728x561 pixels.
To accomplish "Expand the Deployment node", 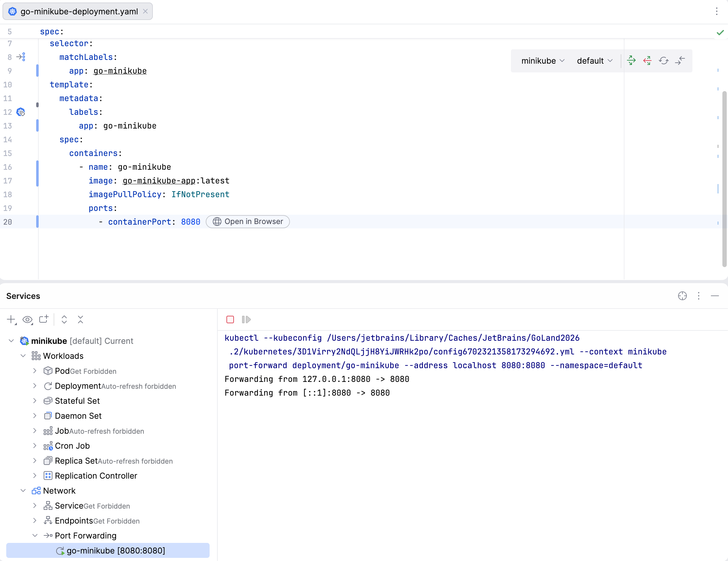I will (35, 386).
